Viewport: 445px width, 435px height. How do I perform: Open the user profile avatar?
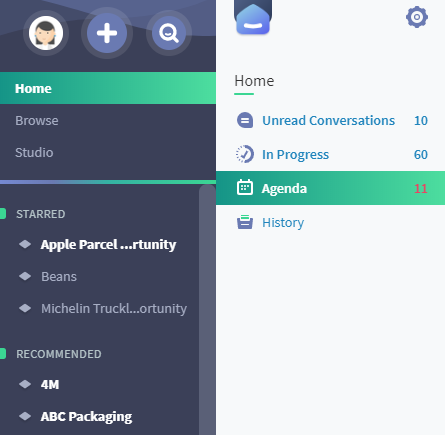[x=46, y=33]
